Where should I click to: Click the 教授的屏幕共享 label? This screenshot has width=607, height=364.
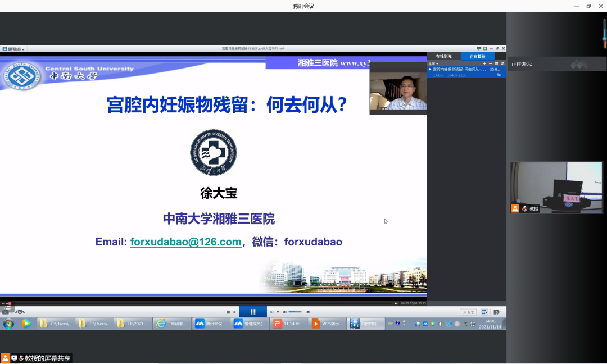click(x=48, y=358)
